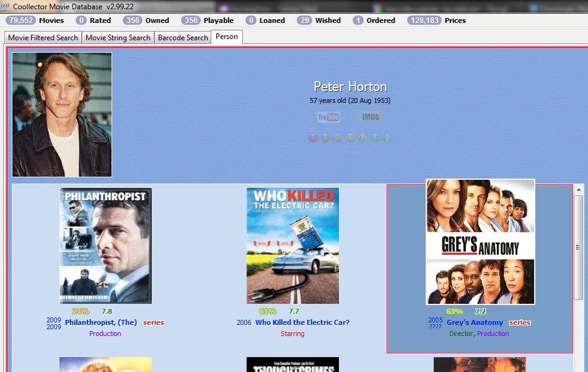Open The Philanthropist poster thumbnail
The width and height of the screenshot is (588, 372).
point(106,246)
